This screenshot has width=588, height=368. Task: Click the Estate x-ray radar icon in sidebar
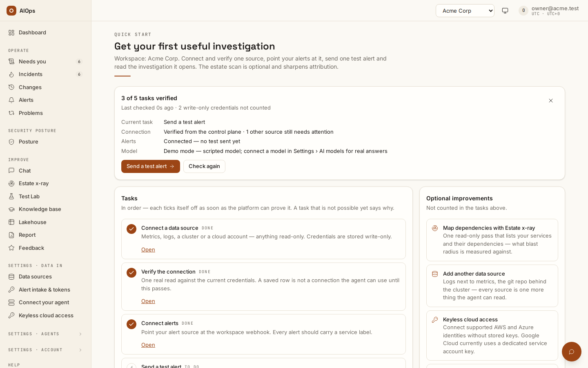point(11,183)
